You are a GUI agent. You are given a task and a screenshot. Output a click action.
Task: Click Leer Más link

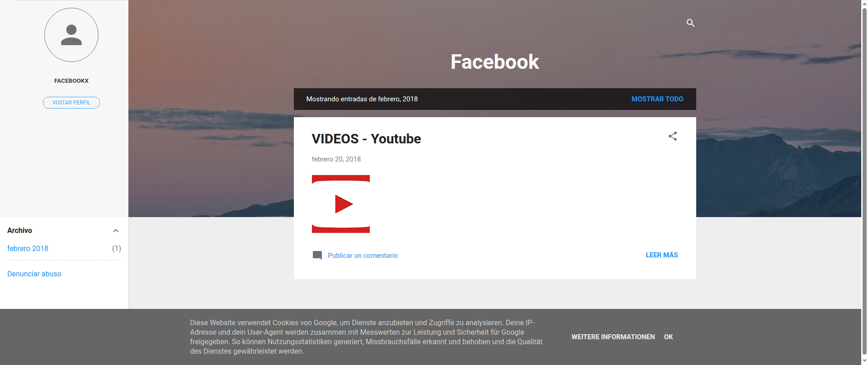pyautogui.click(x=662, y=255)
